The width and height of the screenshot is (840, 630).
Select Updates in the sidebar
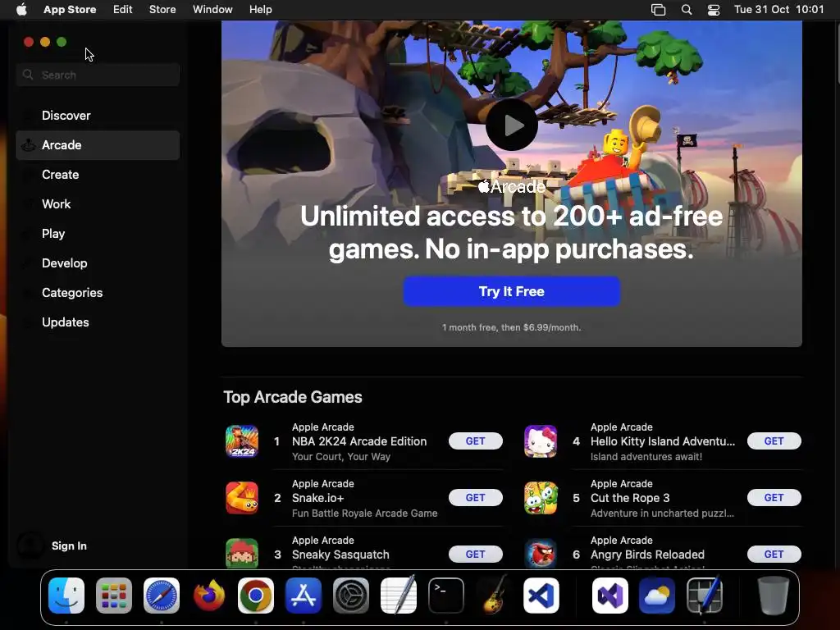pyautogui.click(x=98, y=322)
